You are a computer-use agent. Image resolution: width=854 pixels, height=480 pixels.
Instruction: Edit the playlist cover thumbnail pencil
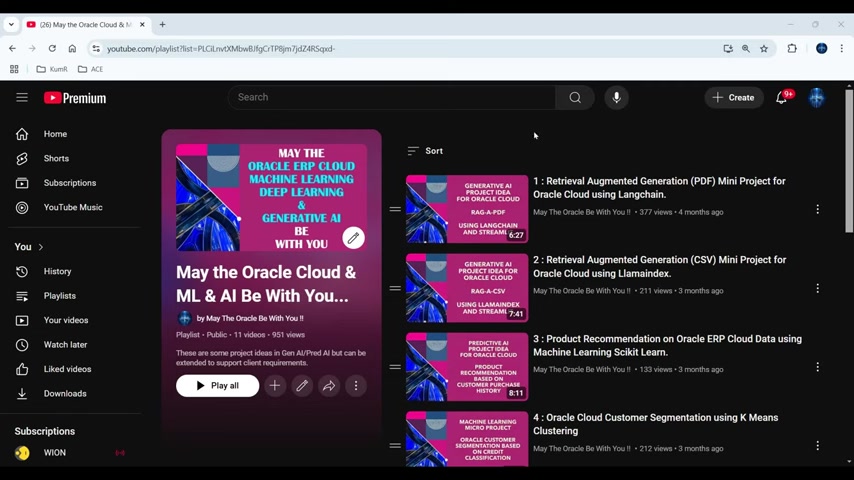(353, 238)
